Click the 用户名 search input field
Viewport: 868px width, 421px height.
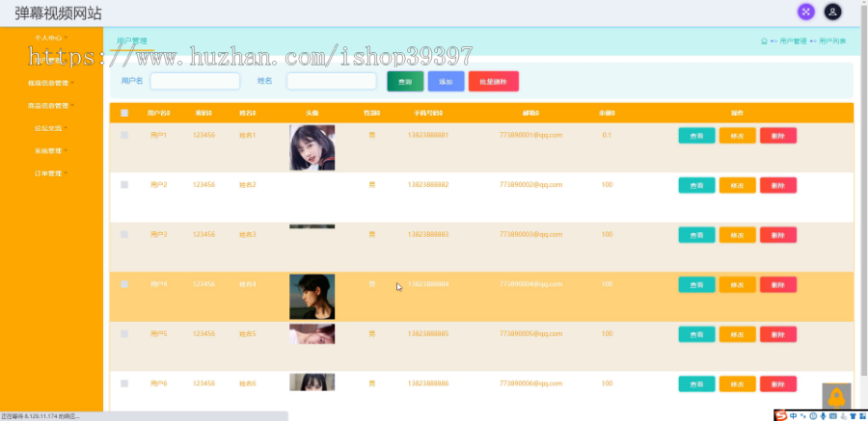pyautogui.click(x=195, y=81)
